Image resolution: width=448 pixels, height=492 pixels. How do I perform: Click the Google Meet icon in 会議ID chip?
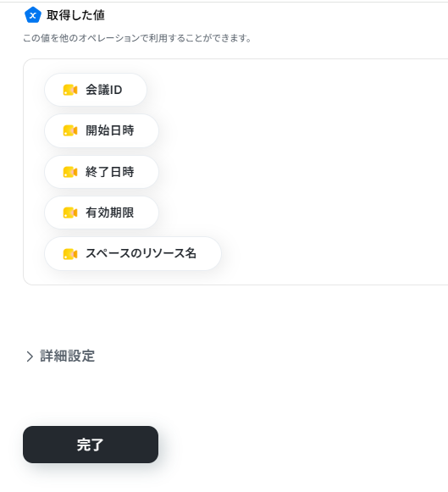pos(70,90)
